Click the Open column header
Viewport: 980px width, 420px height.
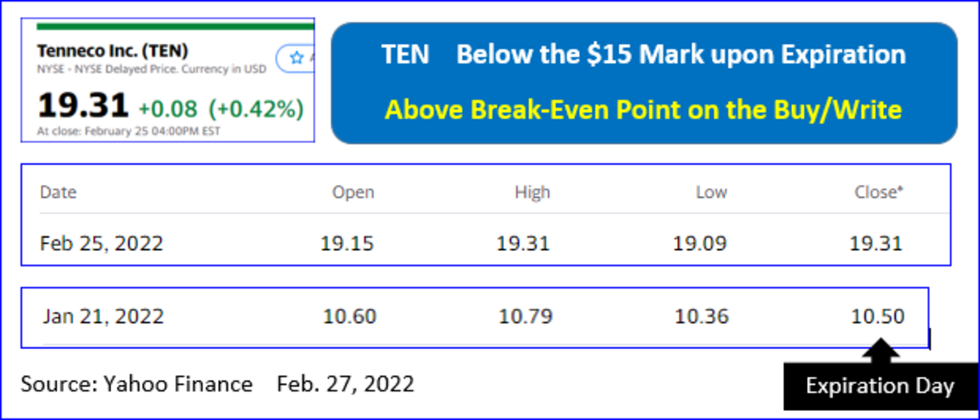tap(353, 193)
